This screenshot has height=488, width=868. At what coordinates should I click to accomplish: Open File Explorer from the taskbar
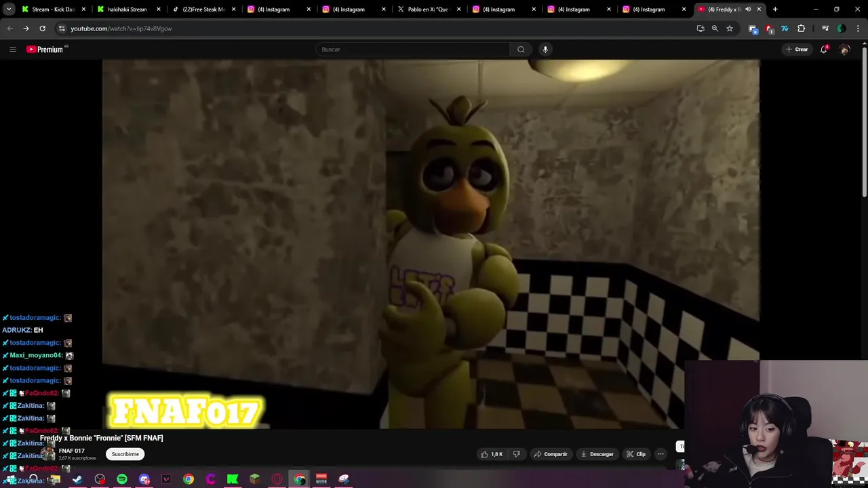pyautogui.click(x=56, y=479)
